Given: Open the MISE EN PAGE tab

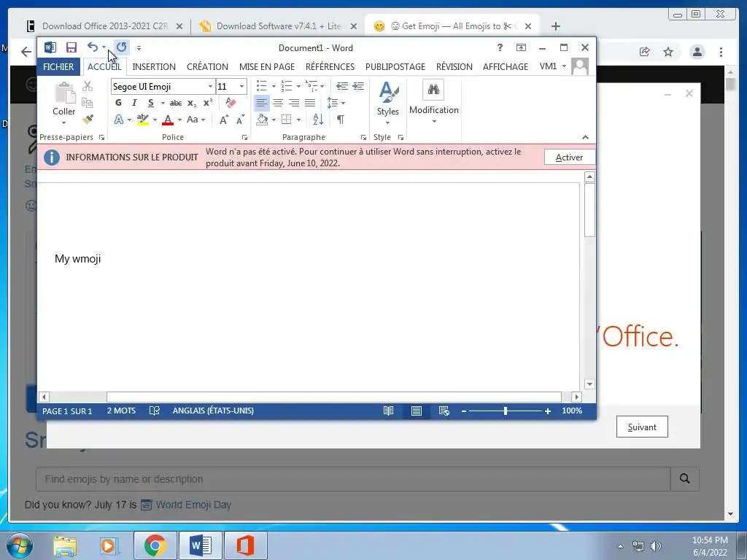Looking at the screenshot, I should [267, 66].
